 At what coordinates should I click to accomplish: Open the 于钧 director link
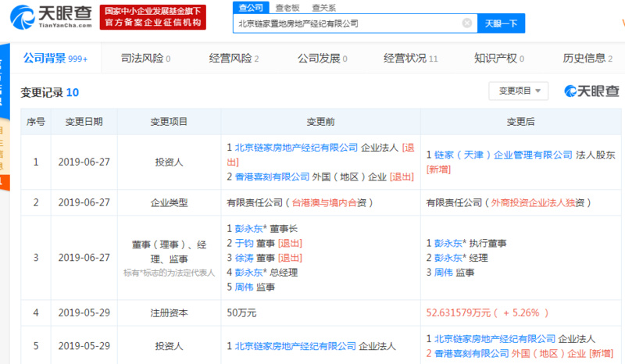(244, 243)
